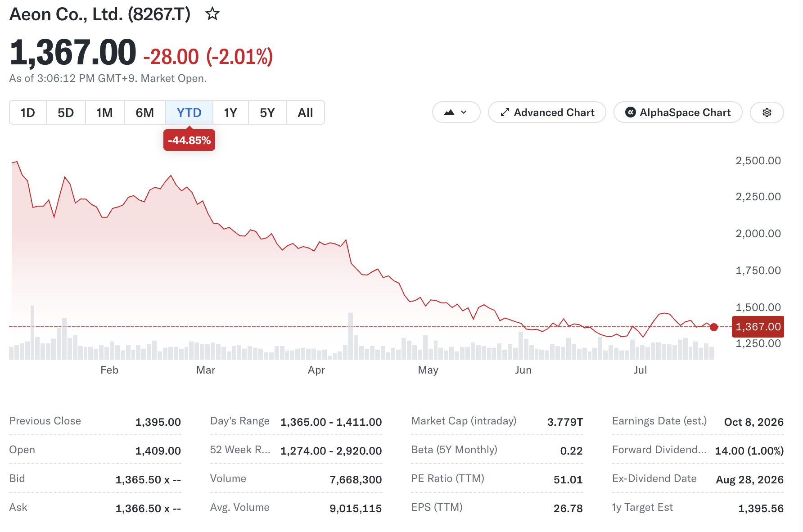Click the 1,500.00 y-axis label
This screenshot has height=532, width=803.
[758, 307]
